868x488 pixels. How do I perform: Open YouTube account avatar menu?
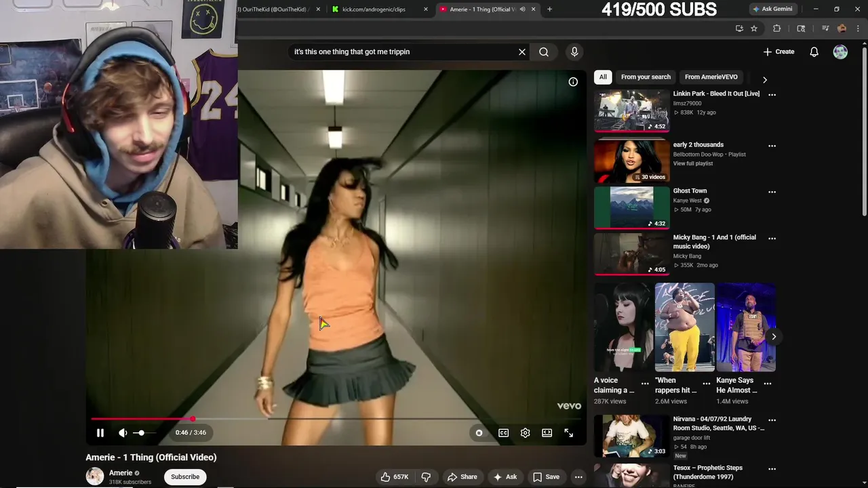[840, 52]
